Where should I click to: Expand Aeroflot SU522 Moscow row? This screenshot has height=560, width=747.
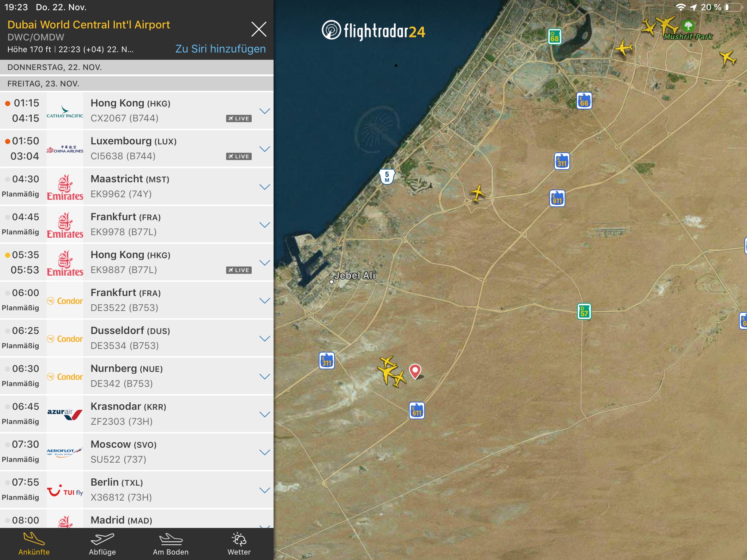tap(264, 452)
